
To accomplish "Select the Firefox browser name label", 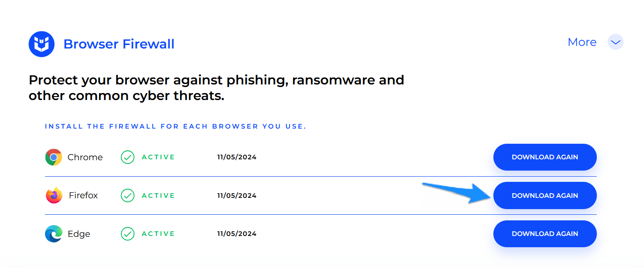I will (x=84, y=195).
